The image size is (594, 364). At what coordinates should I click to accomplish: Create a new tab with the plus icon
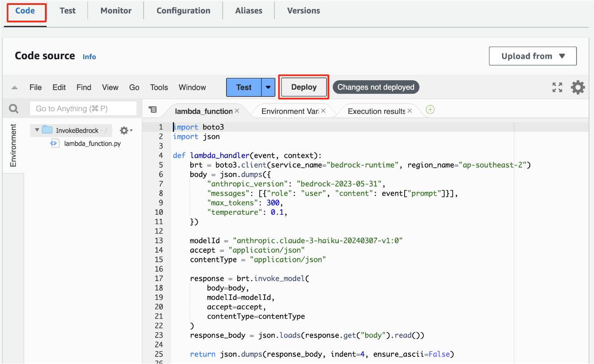[x=430, y=109]
